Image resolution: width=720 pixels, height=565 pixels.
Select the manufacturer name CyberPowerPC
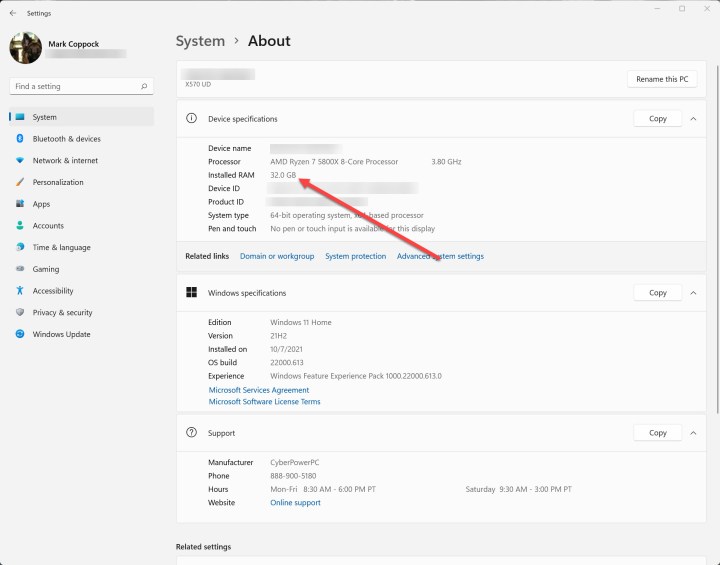[294, 463]
